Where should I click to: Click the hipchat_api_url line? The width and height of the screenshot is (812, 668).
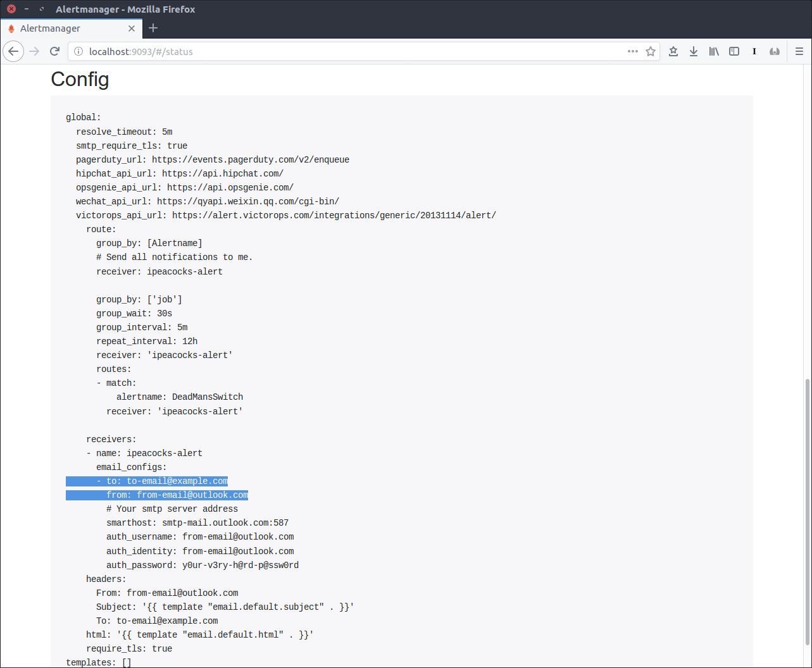[x=180, y=173]
